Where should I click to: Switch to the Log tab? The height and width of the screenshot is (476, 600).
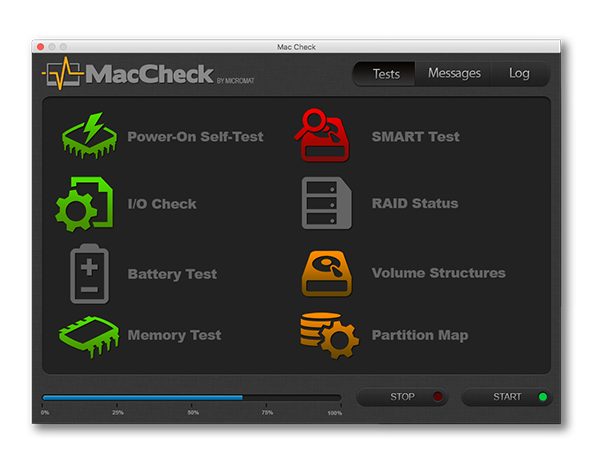[519, 73]
